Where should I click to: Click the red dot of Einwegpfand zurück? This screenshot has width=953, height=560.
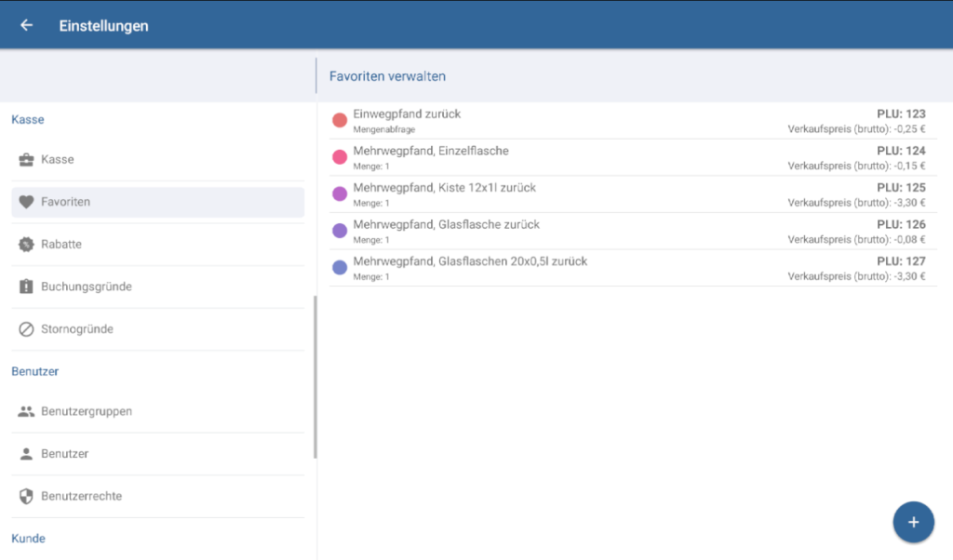coord(340,120)
